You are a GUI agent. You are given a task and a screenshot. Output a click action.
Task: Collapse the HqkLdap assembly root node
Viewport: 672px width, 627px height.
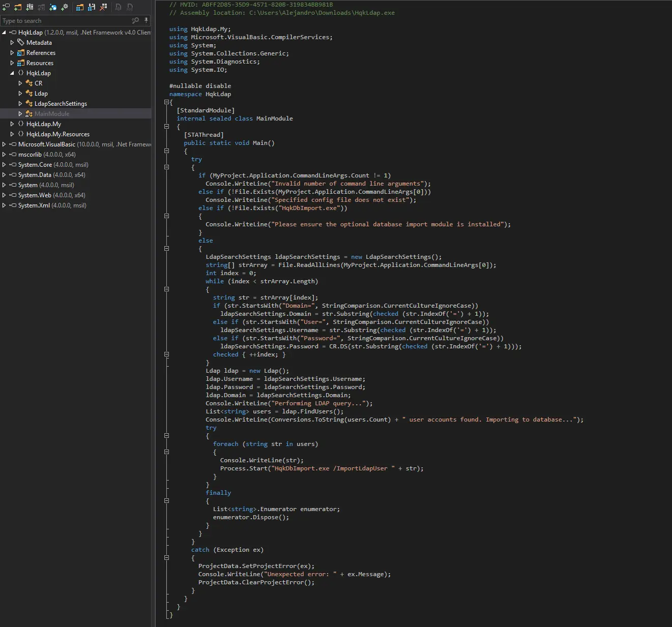[x=4, y=32]
